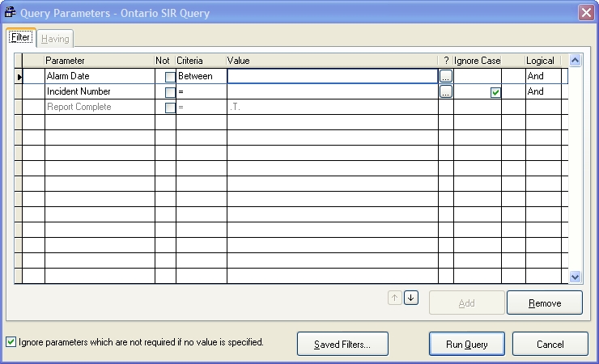
Task: Click the Query Parameters title bar icon
Action: point(11,12)
